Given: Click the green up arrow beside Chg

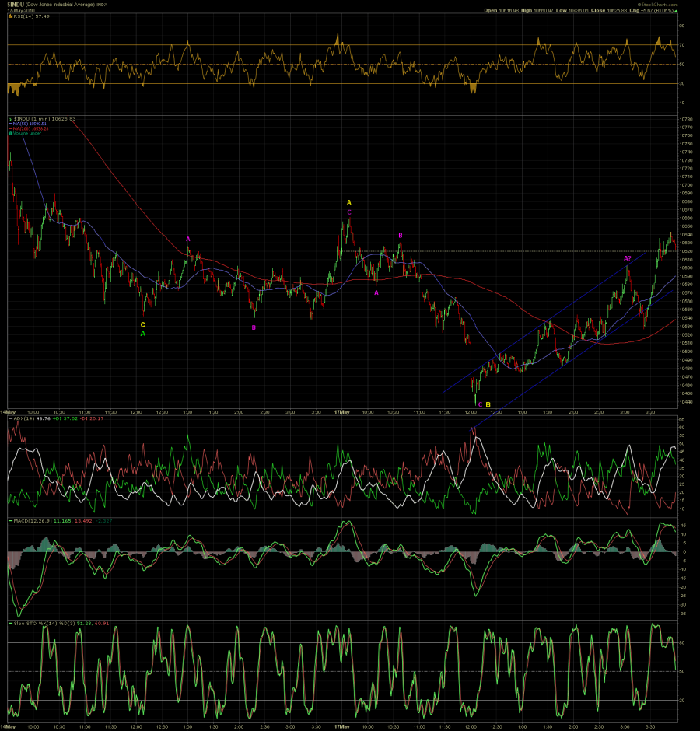Looking at the screenshot, I should click(677, 10).
